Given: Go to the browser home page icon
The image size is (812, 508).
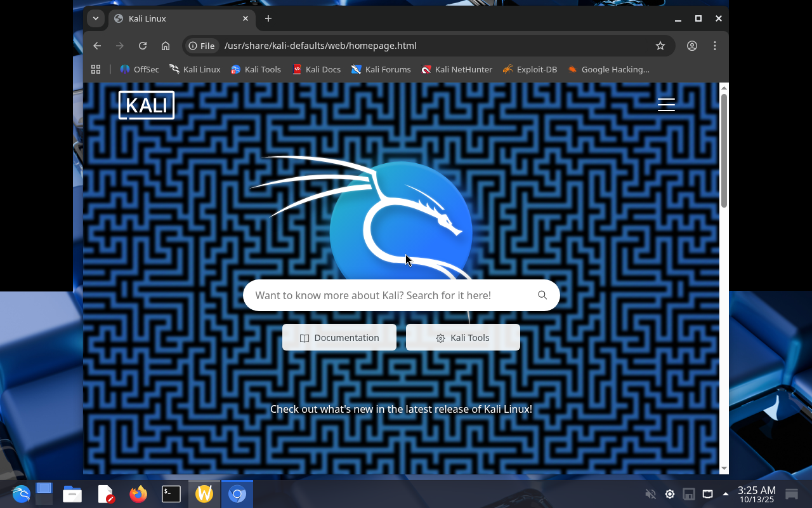Looking at the screenshot, I should pyautogui.click(x=166, y=46).
